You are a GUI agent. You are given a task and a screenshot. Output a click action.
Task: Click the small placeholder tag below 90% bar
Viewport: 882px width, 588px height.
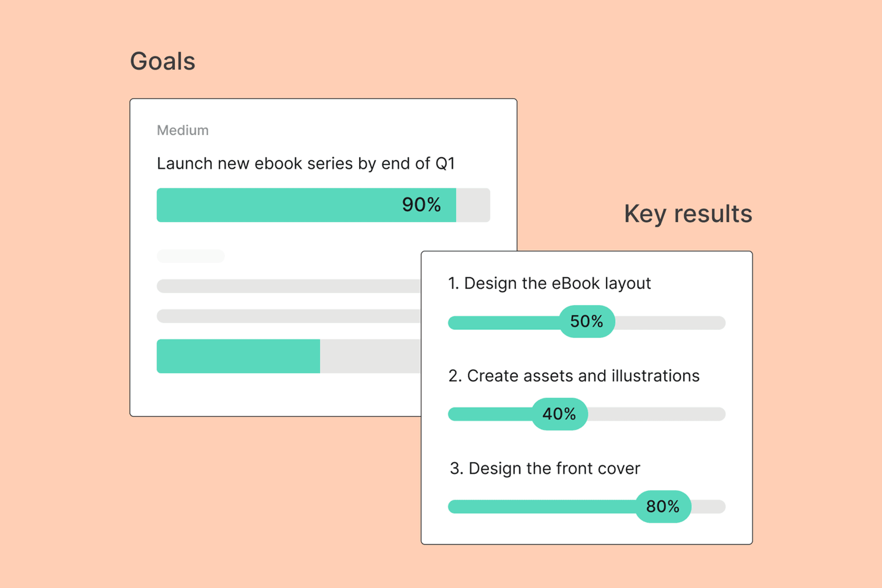(191, 256)
